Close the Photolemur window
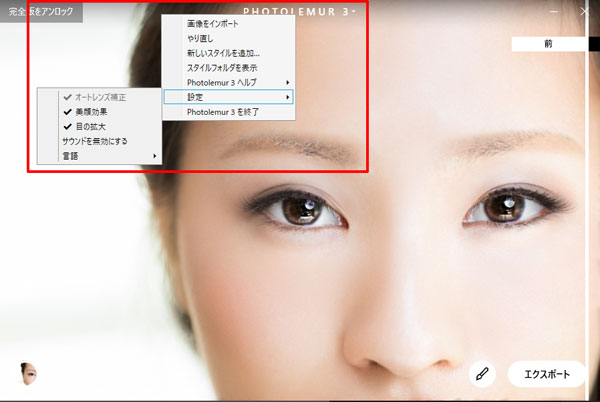Viewport: 600px width, 402px height. [x=585, y=13]
